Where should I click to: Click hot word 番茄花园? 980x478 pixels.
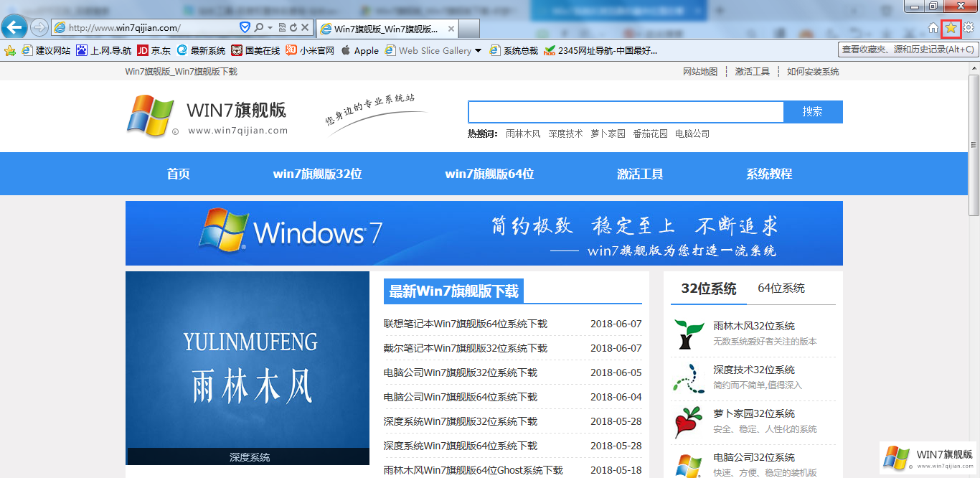click(651, 133)
